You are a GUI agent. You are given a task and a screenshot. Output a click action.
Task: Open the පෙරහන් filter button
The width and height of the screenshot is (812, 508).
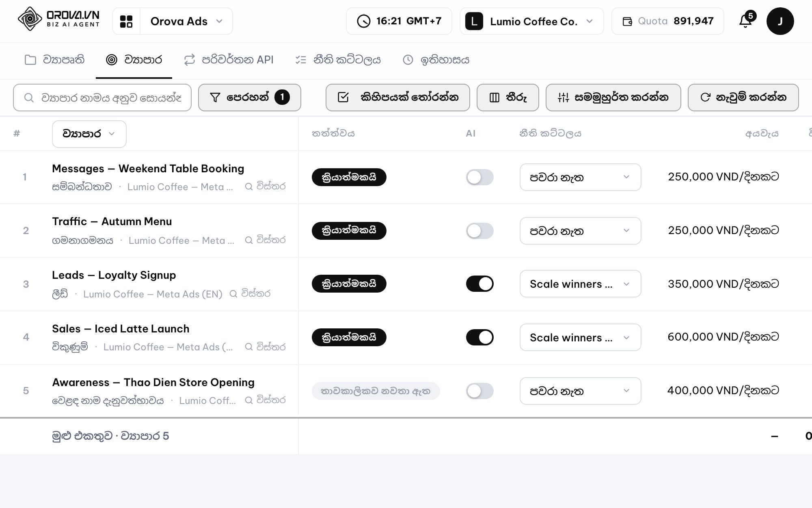pos(249,98)
